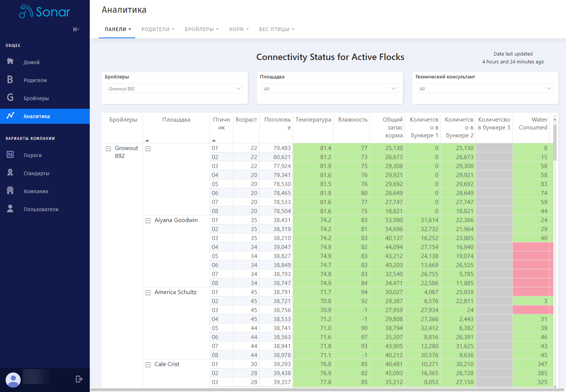Viewport: 566px width, 392px height.
Task: Go to Бройлеры sidebar section
Action: 36,98
